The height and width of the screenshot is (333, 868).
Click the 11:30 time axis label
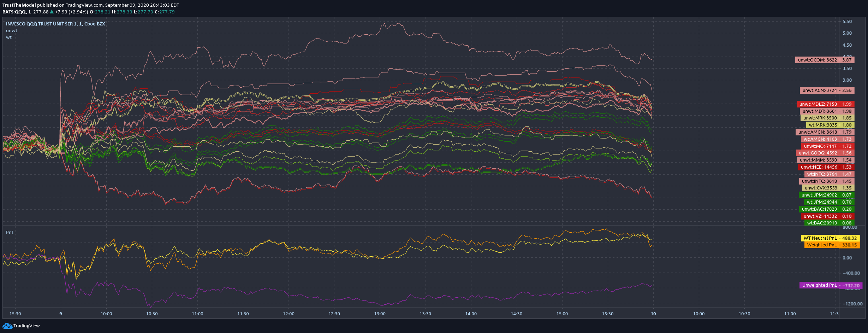point(243,314)
